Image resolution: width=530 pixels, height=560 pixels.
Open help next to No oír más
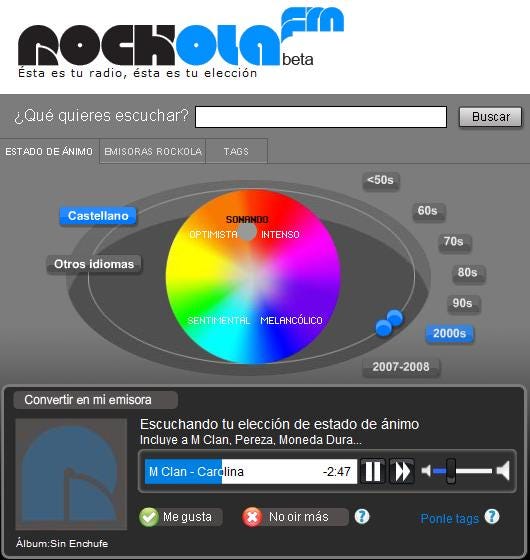click(x=362, y=516)
